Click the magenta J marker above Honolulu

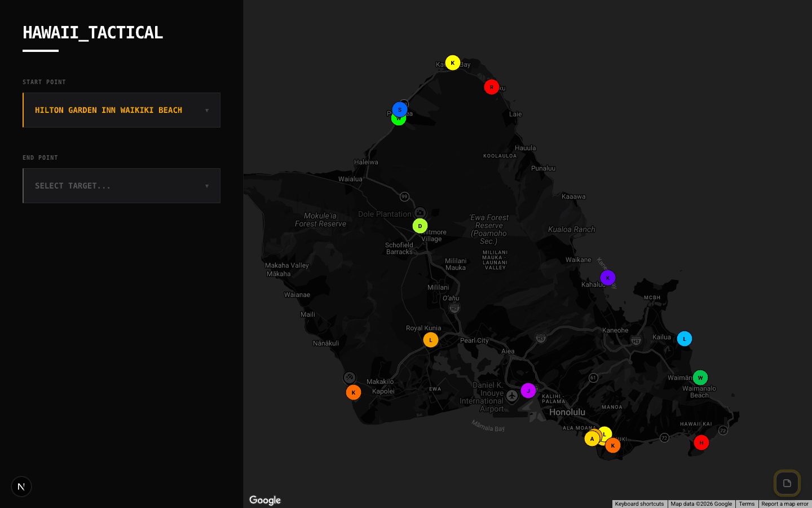coord(528,390)
